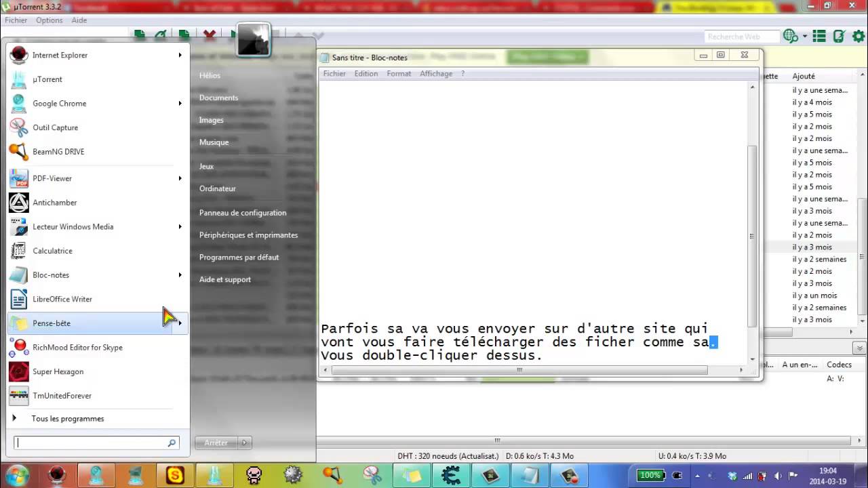Click Start menu program search field
The height and width of the screenshot is (488, 868).
click(x=96, y=443)
